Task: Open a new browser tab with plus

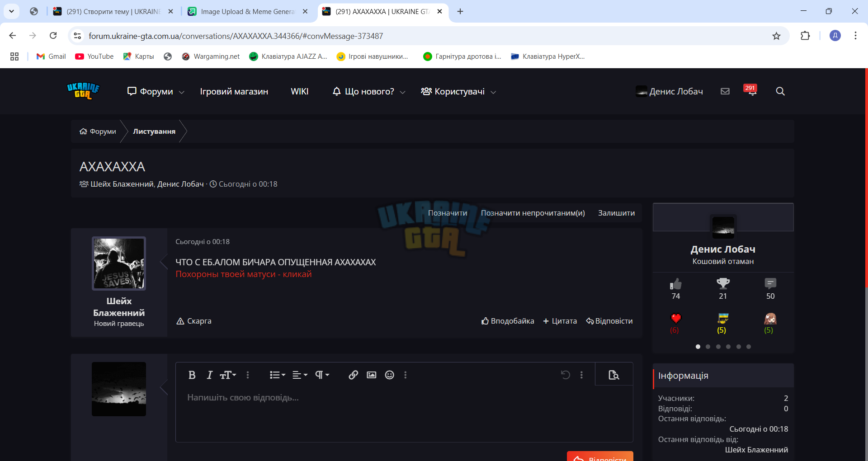Action: 460,11
